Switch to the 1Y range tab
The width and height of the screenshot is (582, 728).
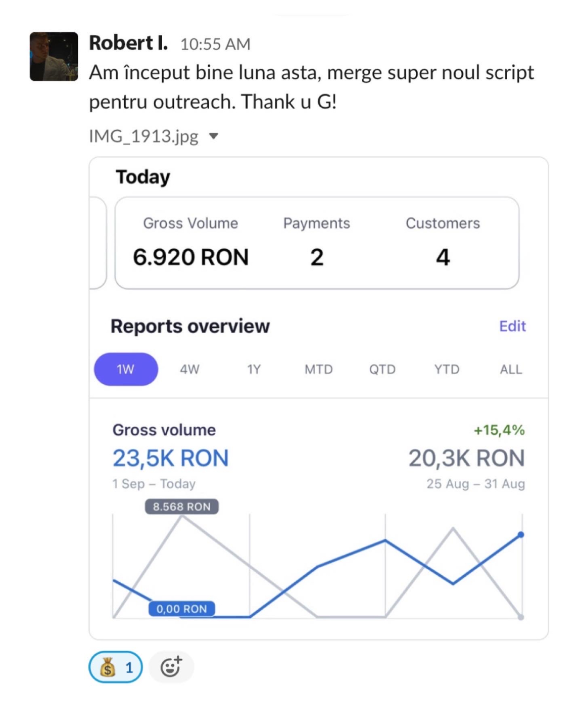click(x=254, y=370)
